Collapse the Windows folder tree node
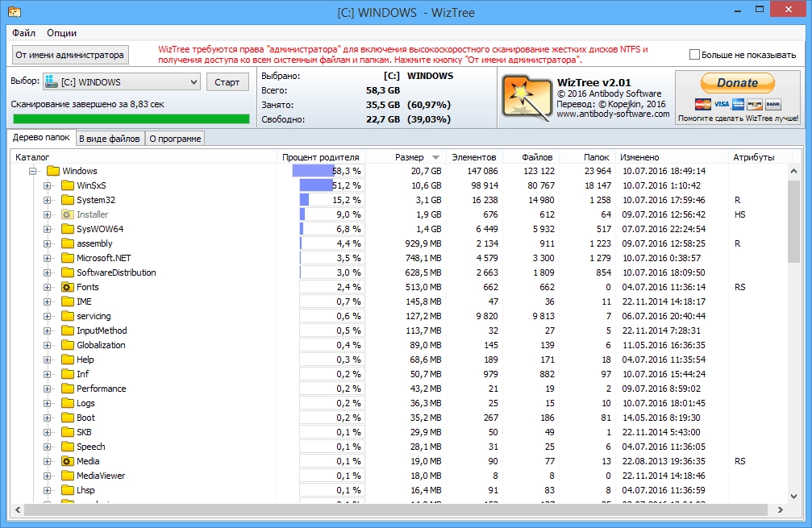Image resolution: width=812 pixels, height=528 pixels. coord(32,171)
